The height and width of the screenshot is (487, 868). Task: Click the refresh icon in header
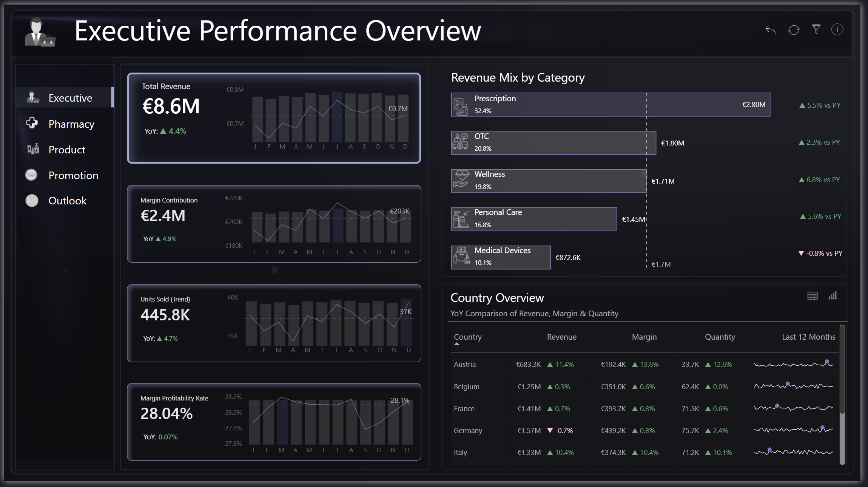pos(794,29)
